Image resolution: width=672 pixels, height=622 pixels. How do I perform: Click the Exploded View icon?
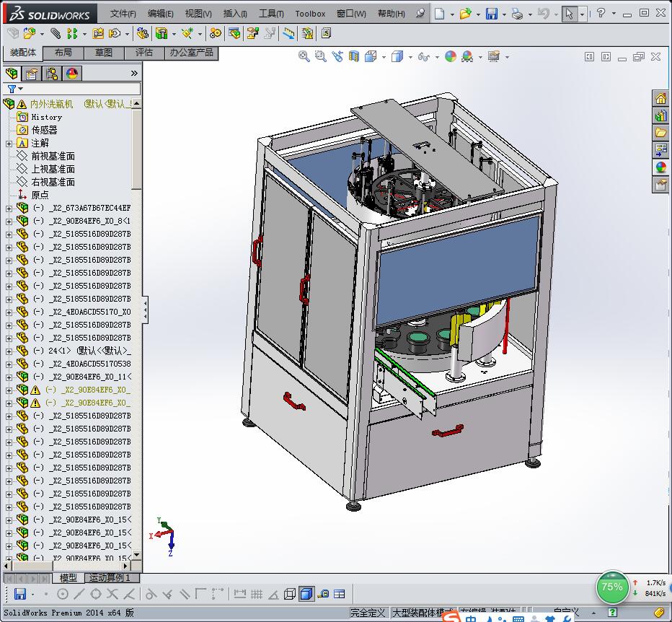tap(253, 33)
